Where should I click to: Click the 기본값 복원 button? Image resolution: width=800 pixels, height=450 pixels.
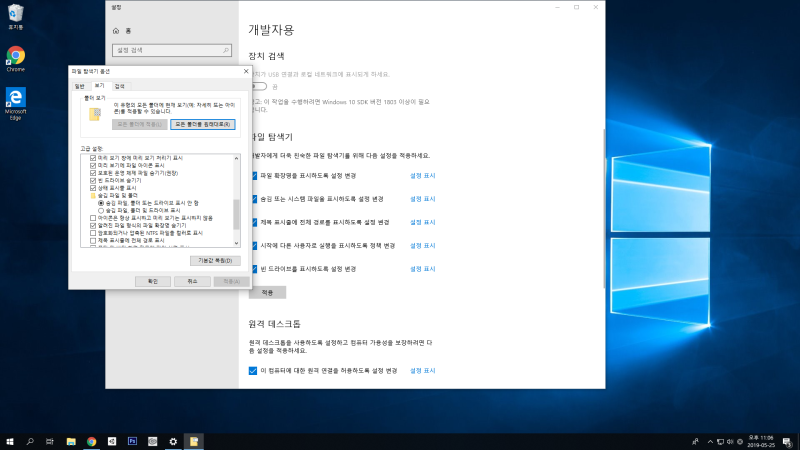click(215, 261)
